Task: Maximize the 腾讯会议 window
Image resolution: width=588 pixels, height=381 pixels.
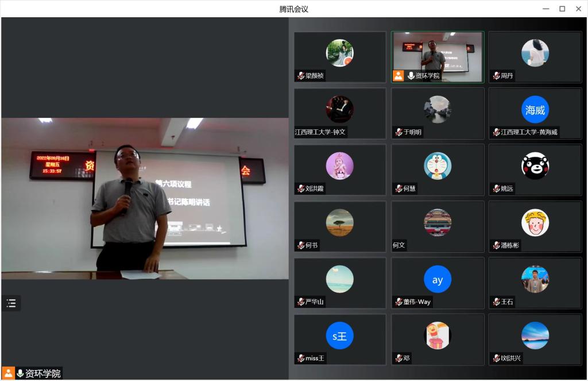Action: tap(562, 9)
